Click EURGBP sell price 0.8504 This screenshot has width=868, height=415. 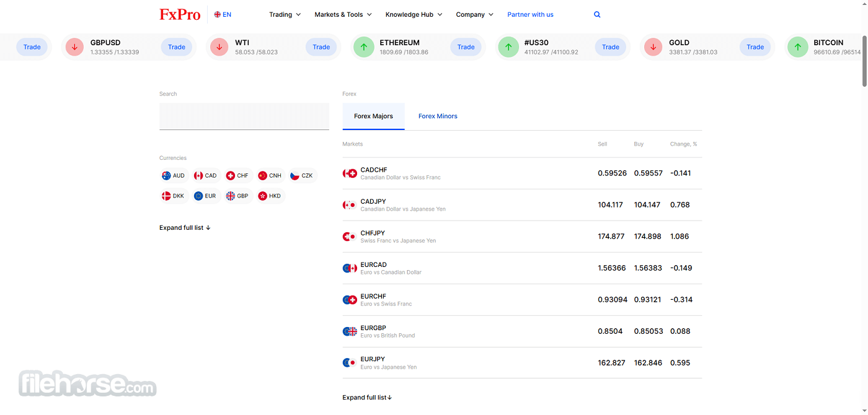point(610,331)
